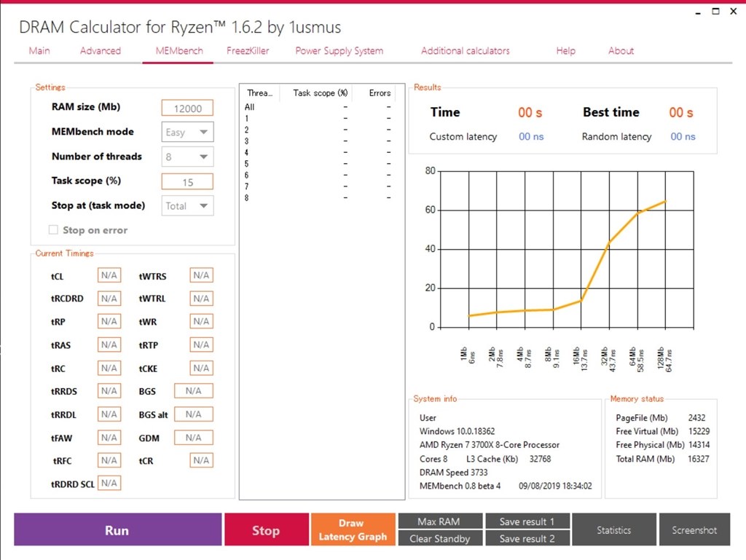
Task: Open the Statistics button
Action: tap(613, 529)
